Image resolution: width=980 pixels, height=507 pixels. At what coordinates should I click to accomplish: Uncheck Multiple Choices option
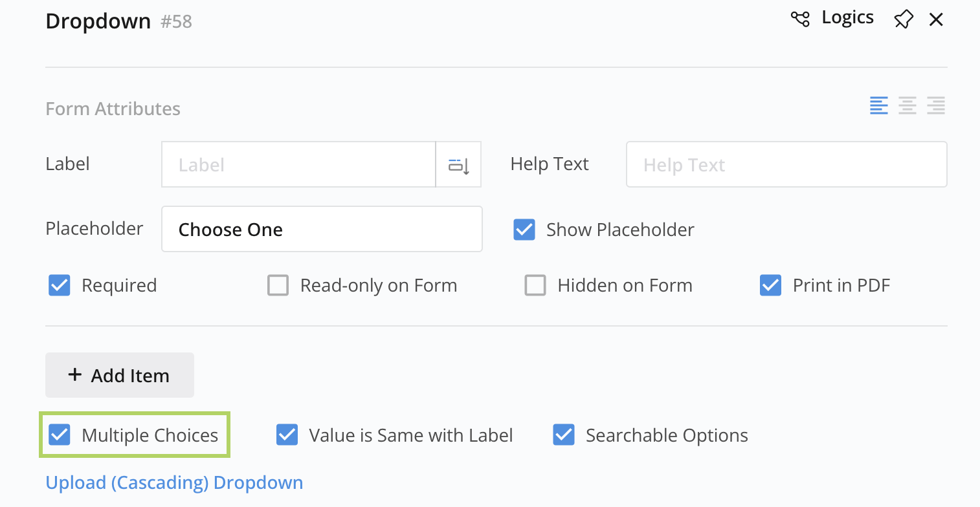[x=60, y=435]
